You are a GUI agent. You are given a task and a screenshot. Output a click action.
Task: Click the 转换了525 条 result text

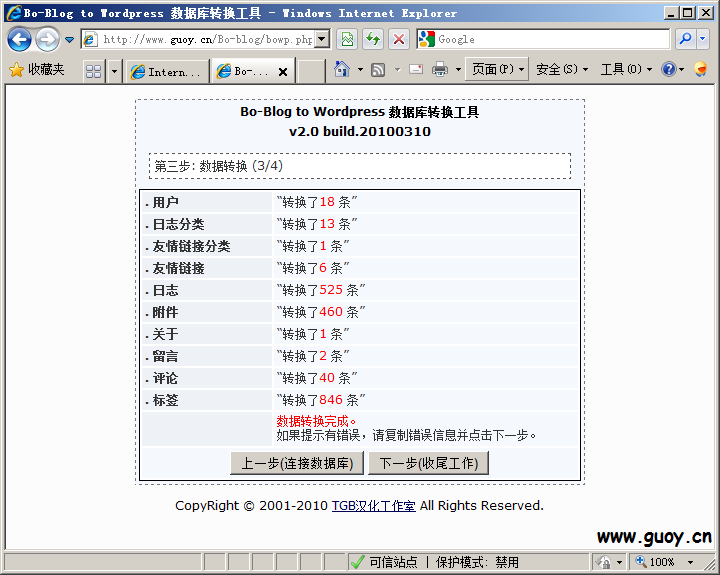(321, 290)
